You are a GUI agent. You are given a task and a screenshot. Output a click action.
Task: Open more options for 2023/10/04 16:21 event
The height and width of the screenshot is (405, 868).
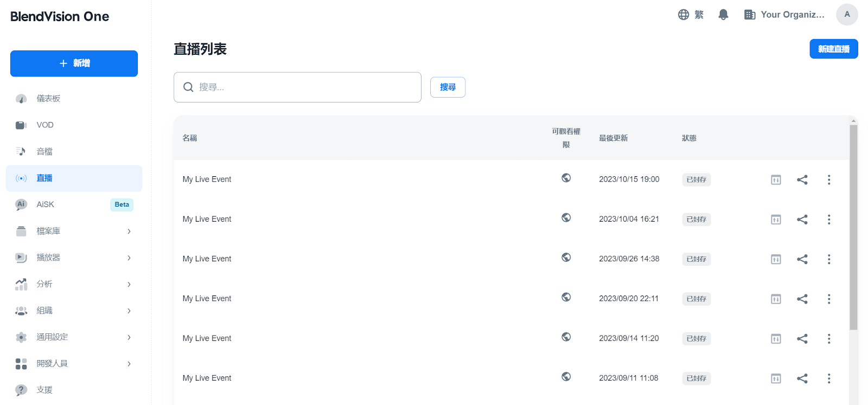click(x=828, y=220)
